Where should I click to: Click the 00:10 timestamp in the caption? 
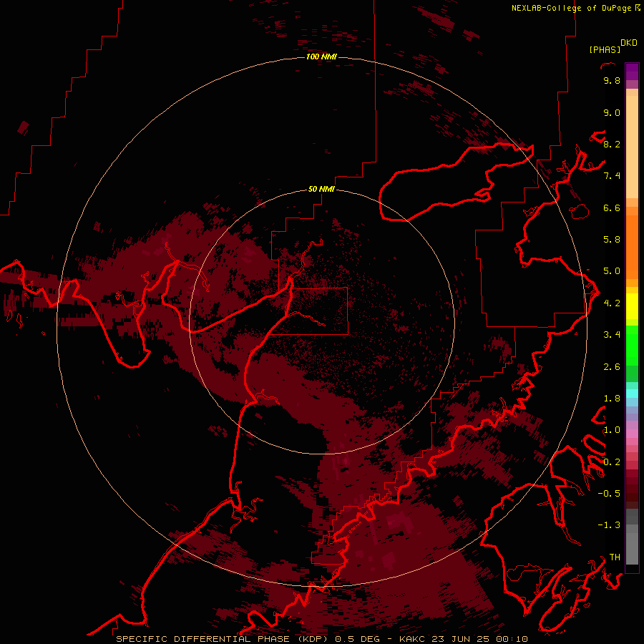[x=512, y=639]
